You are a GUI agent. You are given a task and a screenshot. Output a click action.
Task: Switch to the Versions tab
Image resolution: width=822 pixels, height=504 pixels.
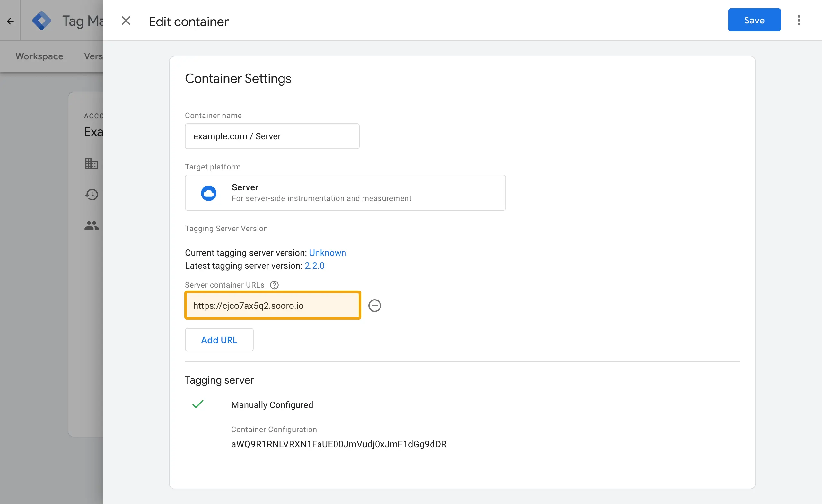point(93,56)
